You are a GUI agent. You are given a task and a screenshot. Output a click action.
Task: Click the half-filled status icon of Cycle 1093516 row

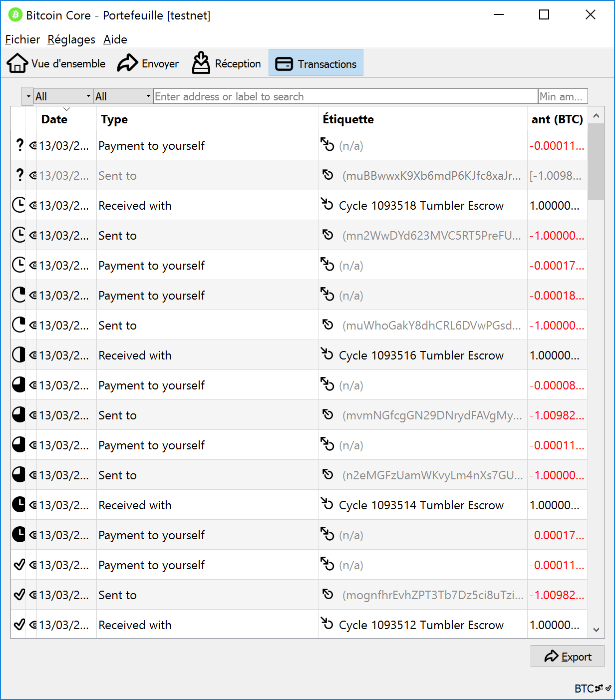pyautogui.click(x=18, y=355)
